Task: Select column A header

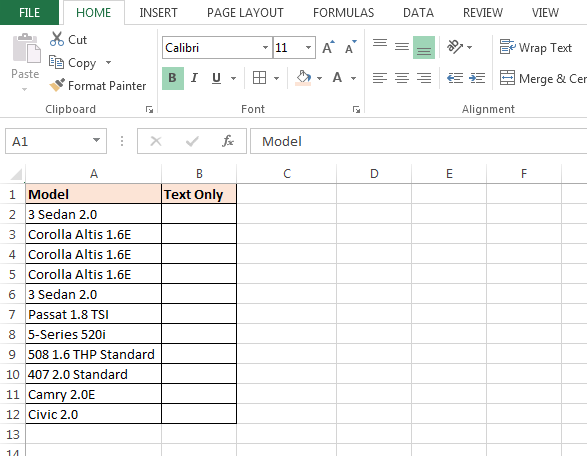Action: [x=94, y=174]
